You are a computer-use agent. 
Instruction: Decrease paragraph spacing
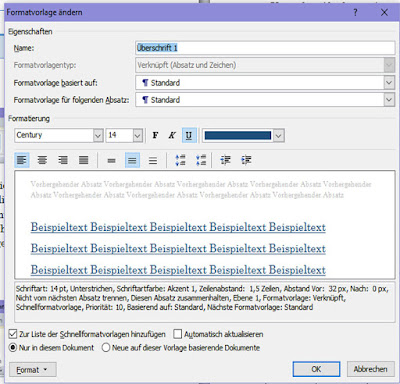tap(201, 160)
